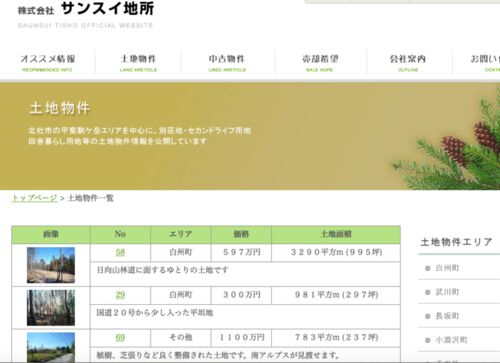Image resolution: width=500 pixels, height=363 pixels.
Task: Select 白州町 in area sidebar
Action: [x=447, y=268]
